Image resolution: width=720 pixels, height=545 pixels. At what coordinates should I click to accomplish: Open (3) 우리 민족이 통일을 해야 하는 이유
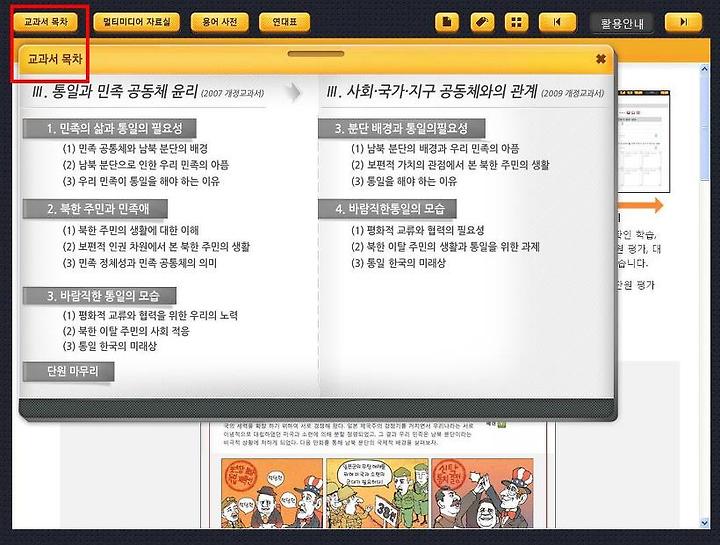141,181
